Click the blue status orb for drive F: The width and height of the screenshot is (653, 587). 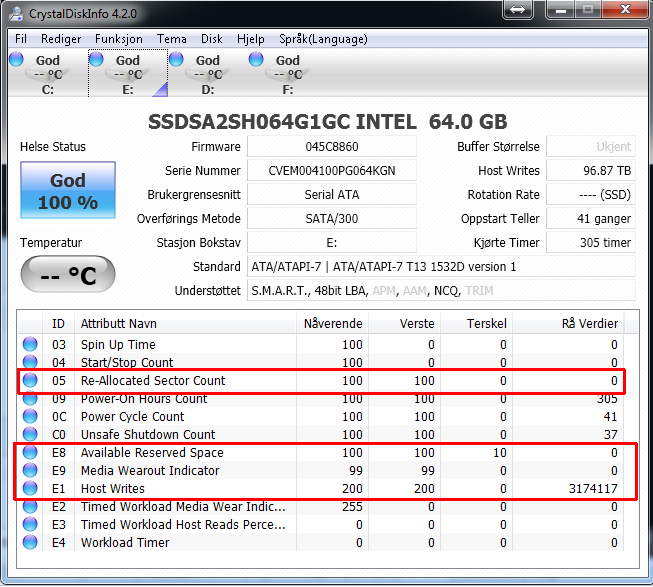point(256,59)
